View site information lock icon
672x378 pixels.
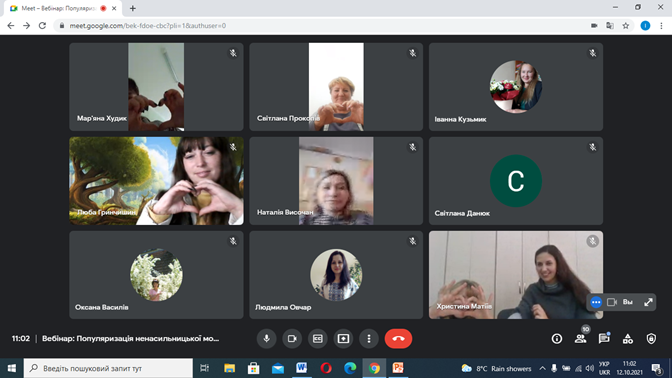(62, 26)
